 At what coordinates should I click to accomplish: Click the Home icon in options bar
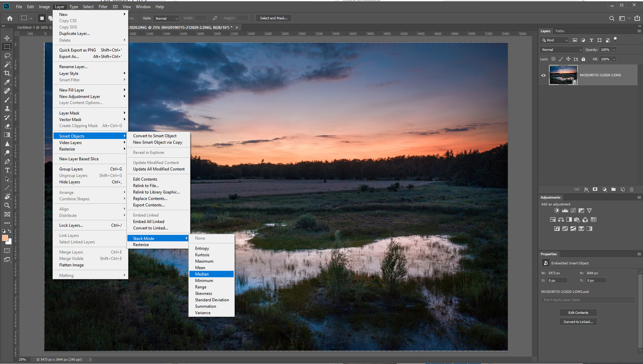click(x=10, y=18)
